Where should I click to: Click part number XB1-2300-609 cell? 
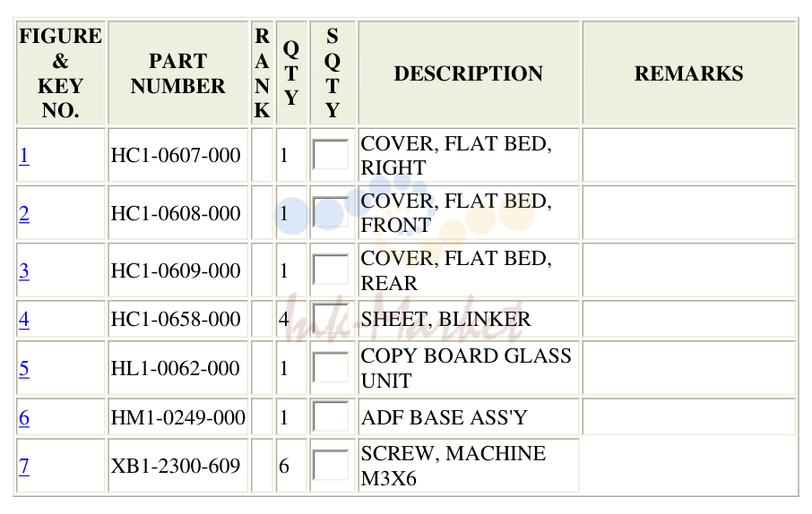(x=178, y=466)
